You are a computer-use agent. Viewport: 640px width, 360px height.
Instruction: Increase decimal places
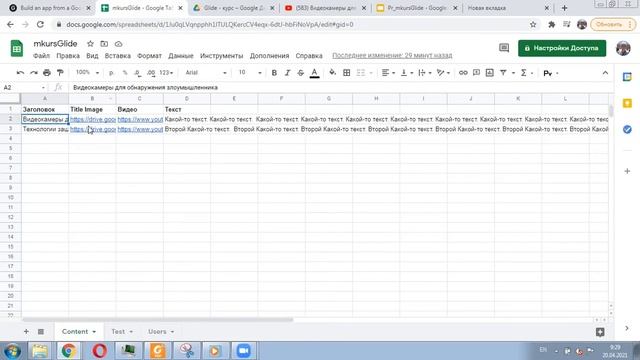[151, 73]
